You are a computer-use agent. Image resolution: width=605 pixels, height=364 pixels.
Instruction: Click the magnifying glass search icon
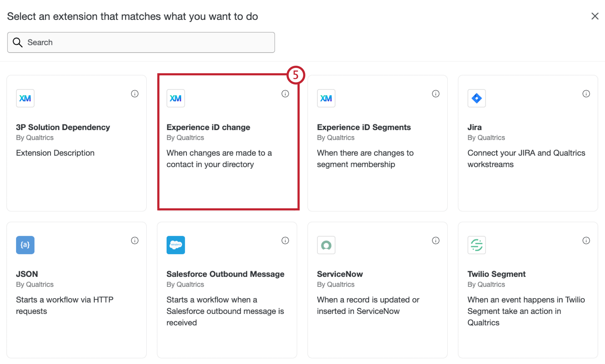(x=17, y=42)
